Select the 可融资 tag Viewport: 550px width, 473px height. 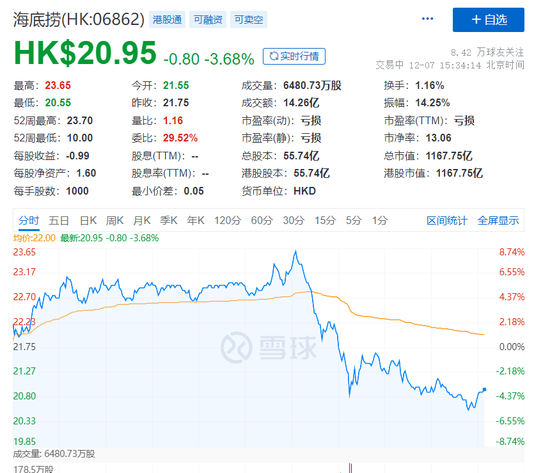tap(208, 20)
